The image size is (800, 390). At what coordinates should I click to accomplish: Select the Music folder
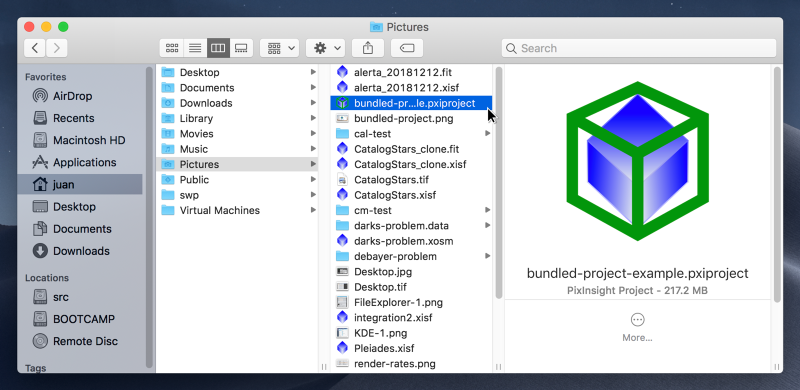point(237,149)
